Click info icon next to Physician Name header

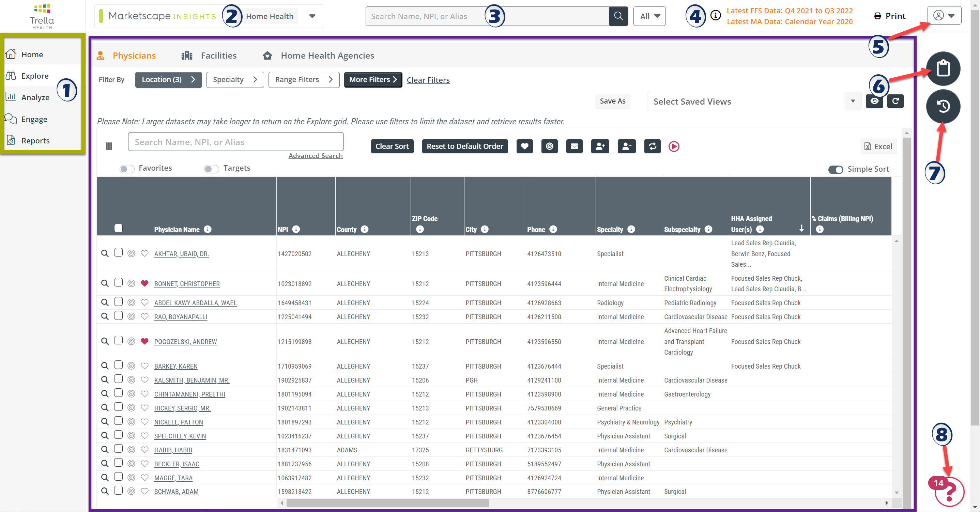point(207,229)
